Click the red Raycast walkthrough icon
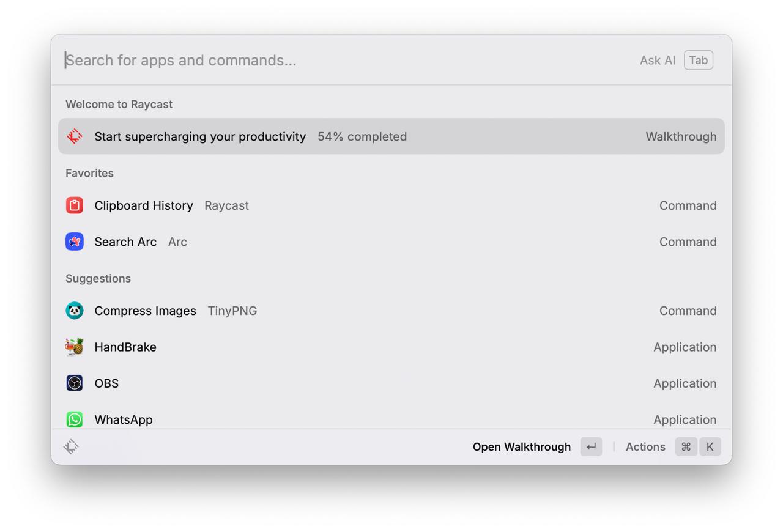Image resolution: width=783 pixels, height=532 pixels. pos(75,136)
